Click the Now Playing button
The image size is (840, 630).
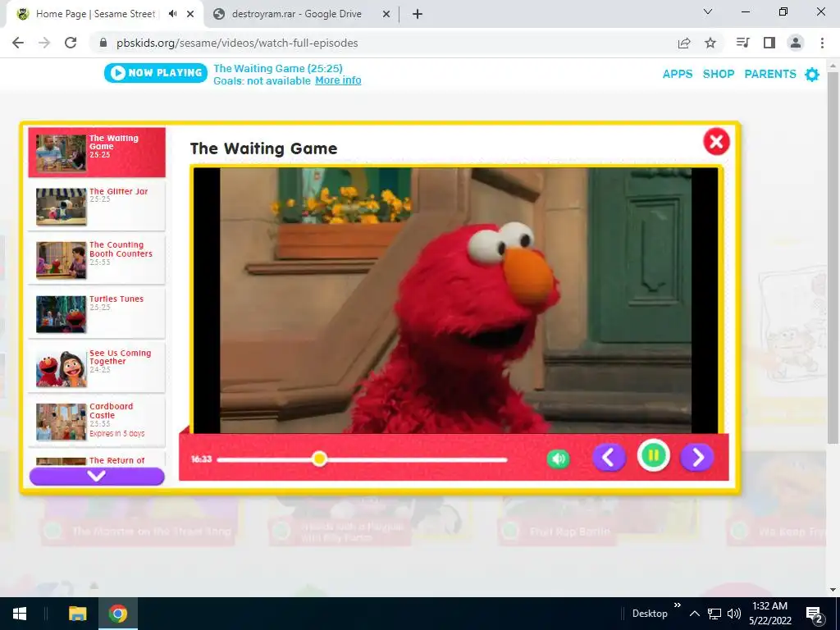156,73
